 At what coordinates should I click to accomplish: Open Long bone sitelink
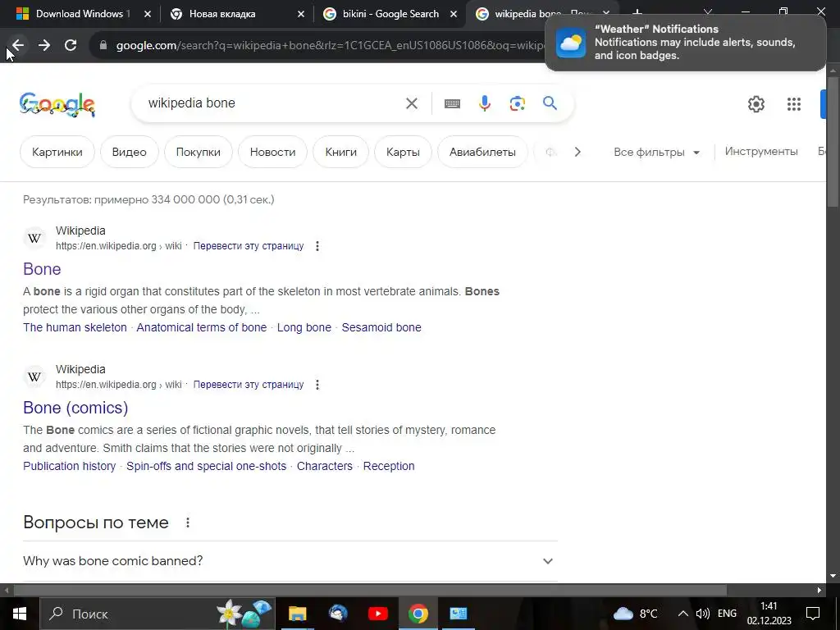[304, 327]
